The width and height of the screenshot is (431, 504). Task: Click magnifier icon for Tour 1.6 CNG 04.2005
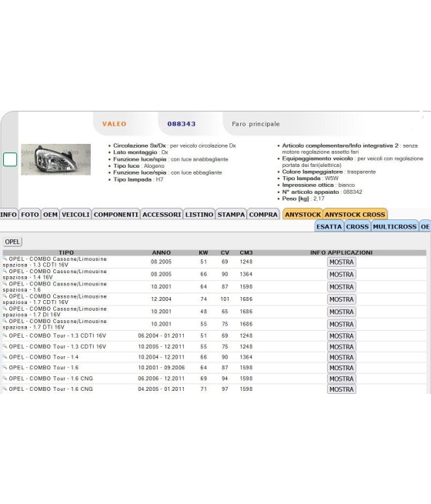tap(5, 389)
